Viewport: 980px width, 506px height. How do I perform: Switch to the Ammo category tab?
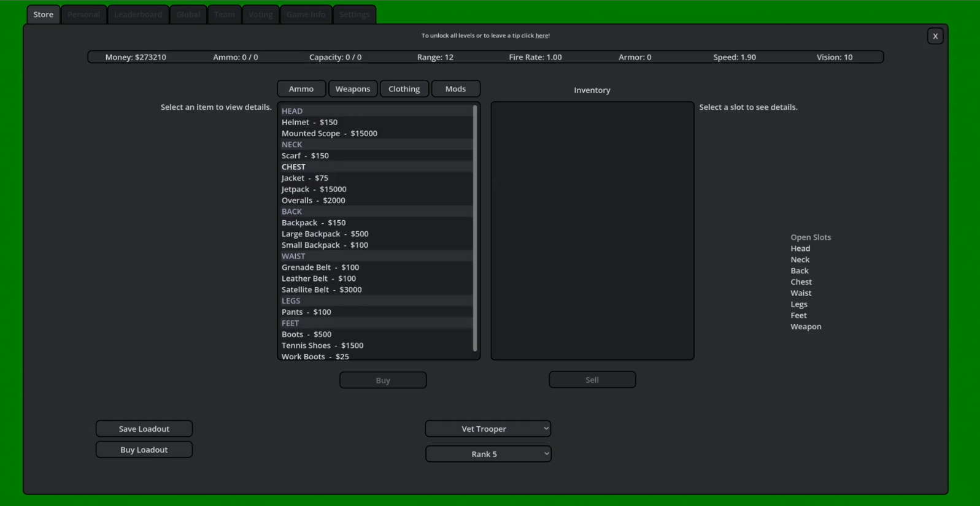click(x=301, y=89)
